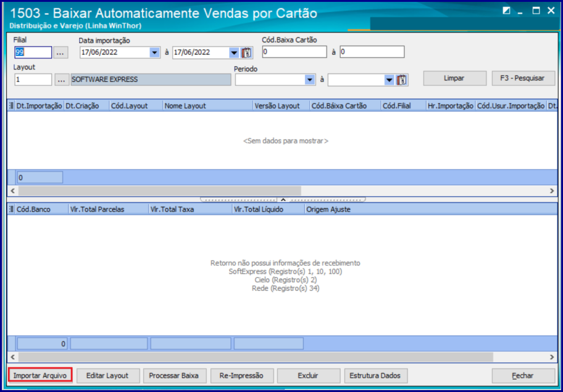Sort by Nome Layout column header
The height and width of the screenshot is (392, 563).
(x=207, y=106)
